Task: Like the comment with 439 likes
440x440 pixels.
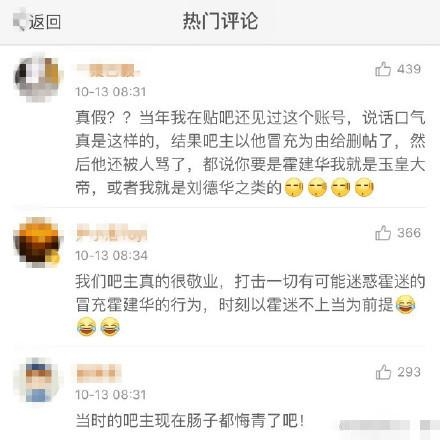Action: pos(383,69)
